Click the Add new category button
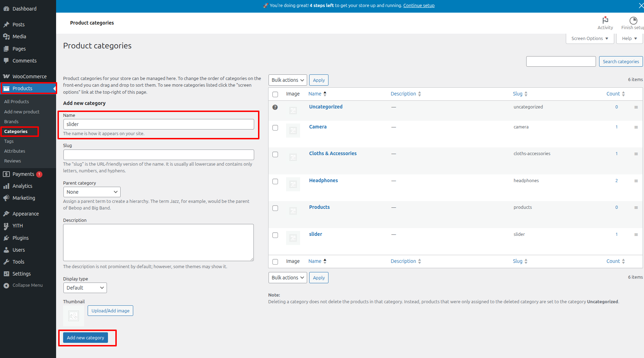 pos(86,338)
